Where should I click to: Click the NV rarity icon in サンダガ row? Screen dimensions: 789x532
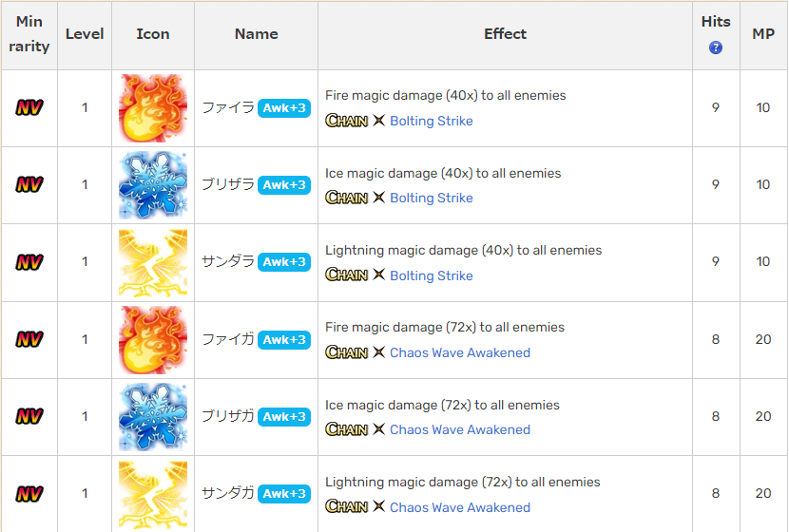click(x=29, y=494)
